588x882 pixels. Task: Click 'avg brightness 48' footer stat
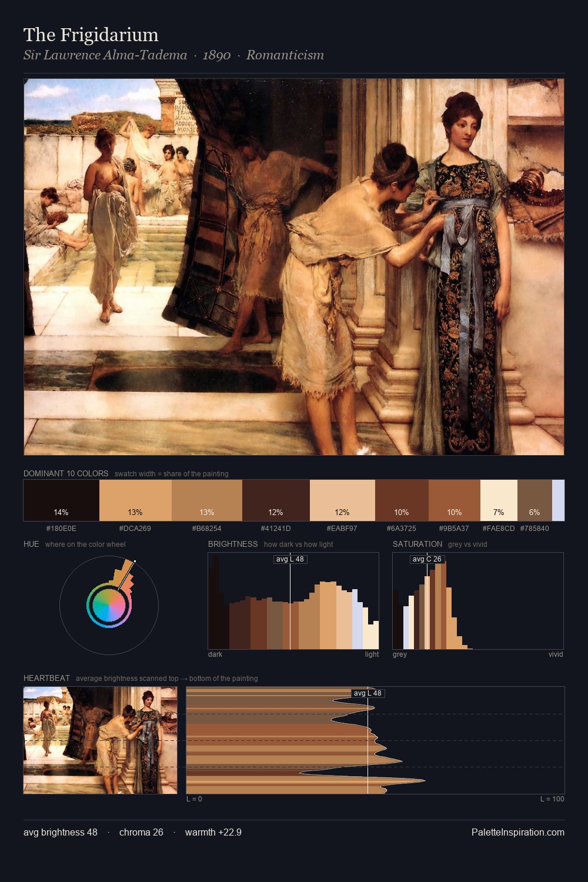coord(61,832)
